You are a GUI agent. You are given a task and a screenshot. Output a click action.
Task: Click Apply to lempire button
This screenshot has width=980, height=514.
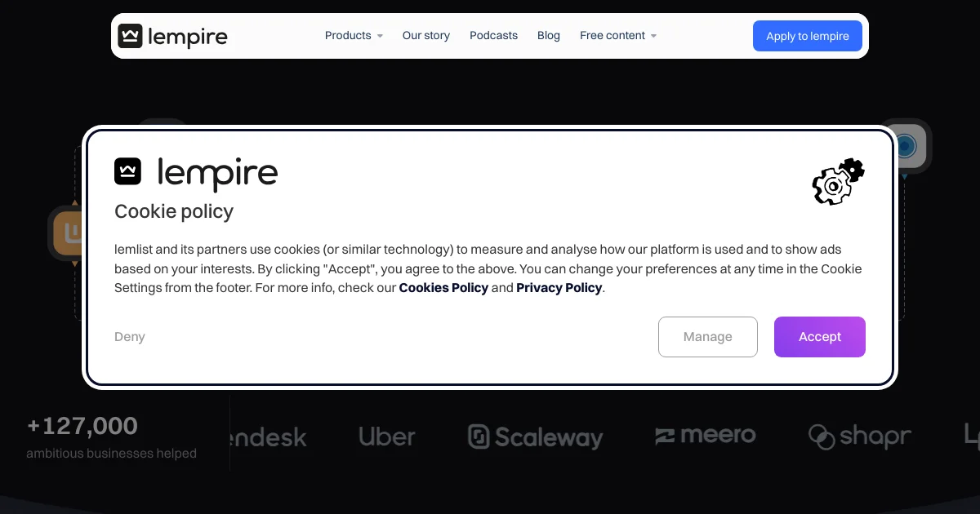[x=808, y=36]
